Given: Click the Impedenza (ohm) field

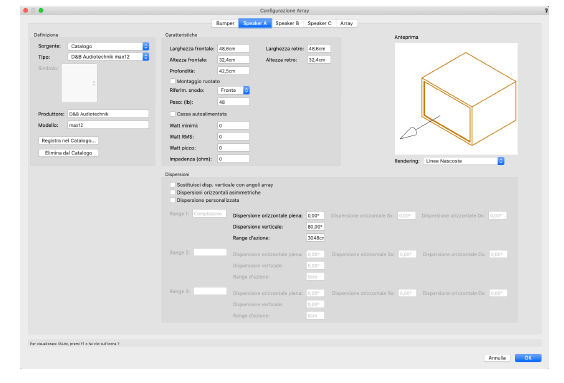Looking at the screenshot, I should (x=233, y=159).
